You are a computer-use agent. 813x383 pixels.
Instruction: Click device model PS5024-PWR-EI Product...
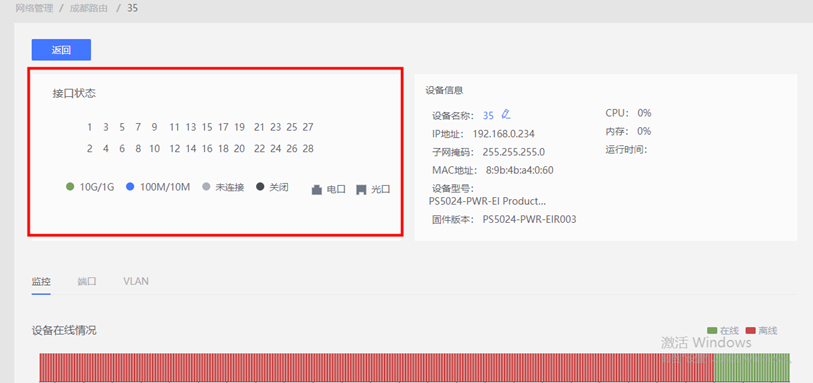[x=487, y=201]
